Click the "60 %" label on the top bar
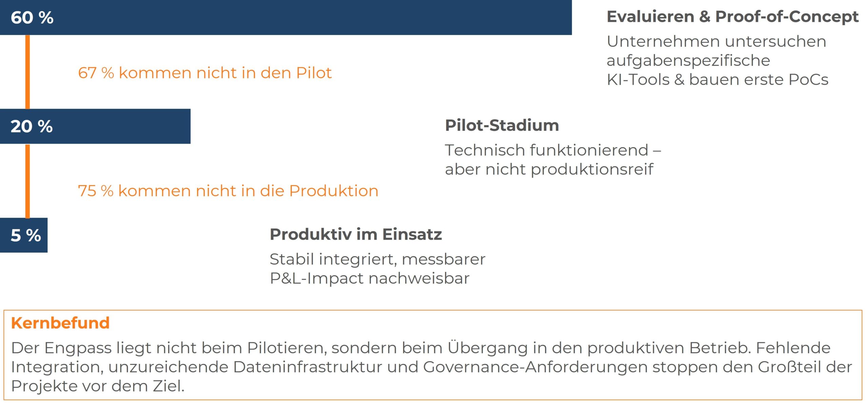 (x=32, y=18)
